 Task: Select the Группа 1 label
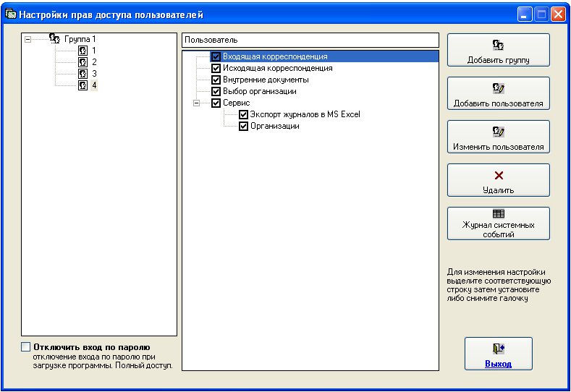(x=80, y=39)
